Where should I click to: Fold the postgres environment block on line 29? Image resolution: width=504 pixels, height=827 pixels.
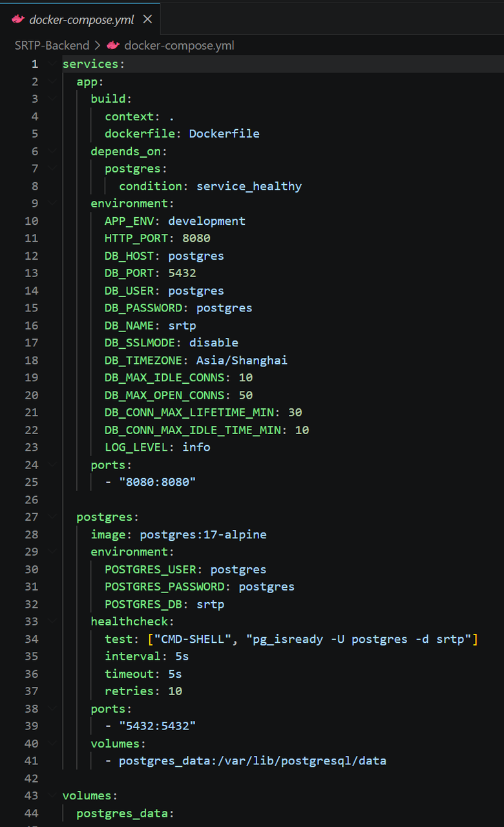click(x=52, y=552)
